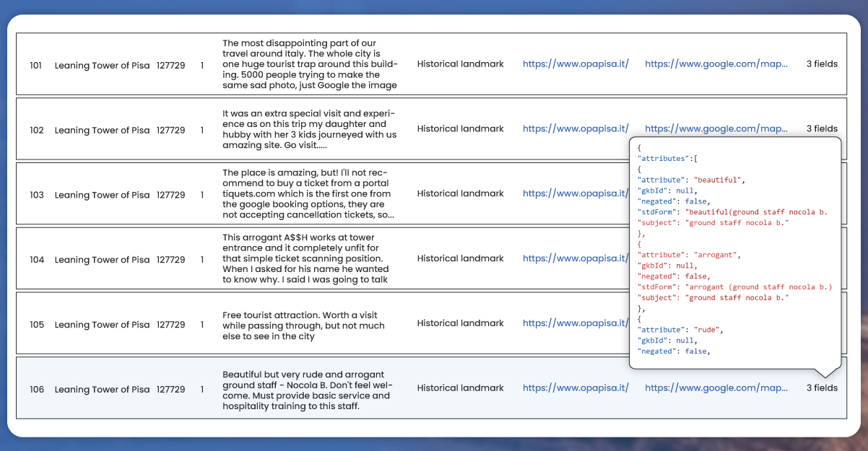Click 'Leaning Tower of Pisa' in row 102
The image size is (868, 451).
tap(103, 131)
